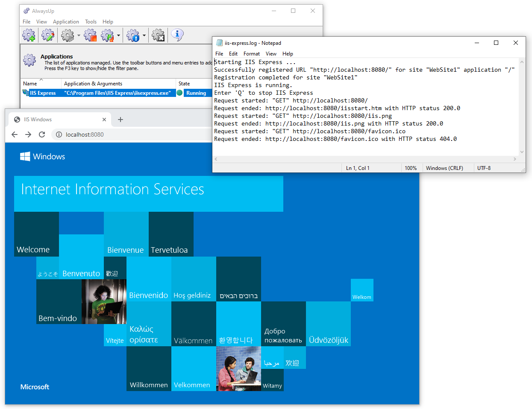532x409 pixels.
Task: Open the Format menu in Notepad
Action: coord(252,54)
